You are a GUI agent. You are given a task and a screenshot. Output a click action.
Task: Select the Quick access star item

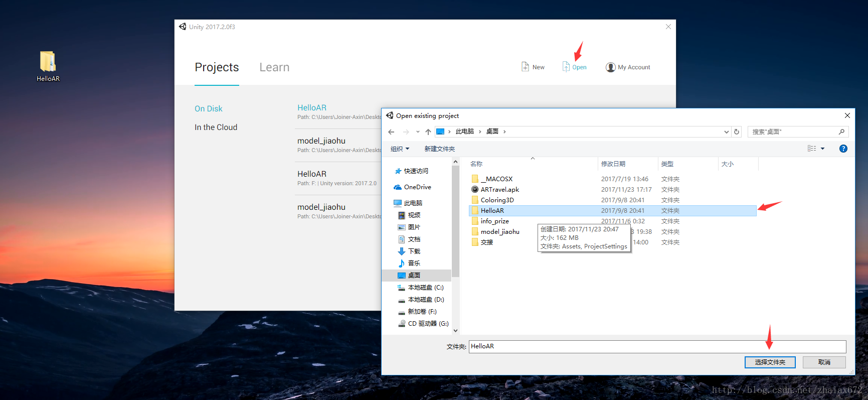coord(412,171)
